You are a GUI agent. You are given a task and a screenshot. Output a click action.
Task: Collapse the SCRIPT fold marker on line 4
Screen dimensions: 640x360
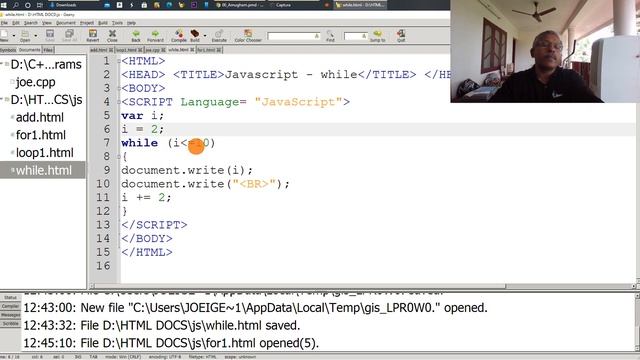point(119,102)
